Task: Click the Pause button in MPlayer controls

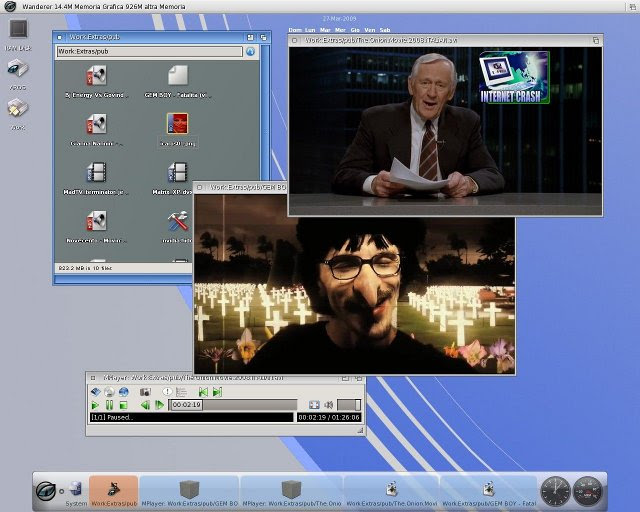Action: pos(109,405)
